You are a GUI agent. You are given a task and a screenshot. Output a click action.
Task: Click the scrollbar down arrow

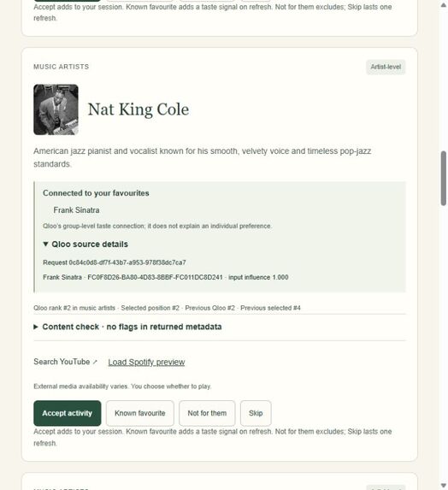coord(444,486)
